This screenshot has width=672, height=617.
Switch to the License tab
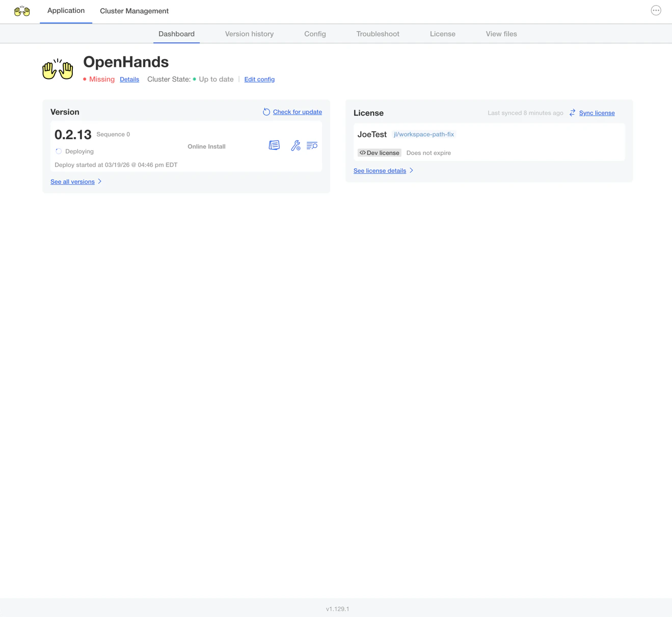tap(442, 34)
